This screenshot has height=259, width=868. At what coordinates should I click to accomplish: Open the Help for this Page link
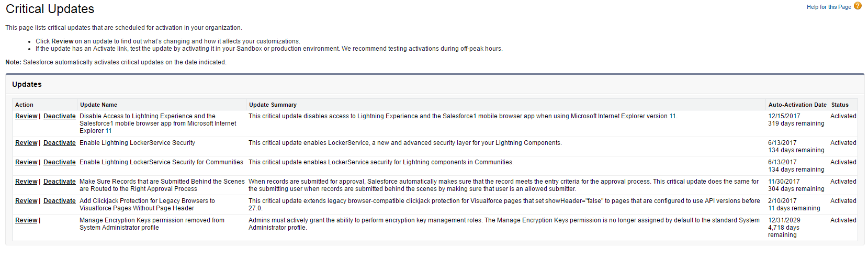(x=829, y=7)
